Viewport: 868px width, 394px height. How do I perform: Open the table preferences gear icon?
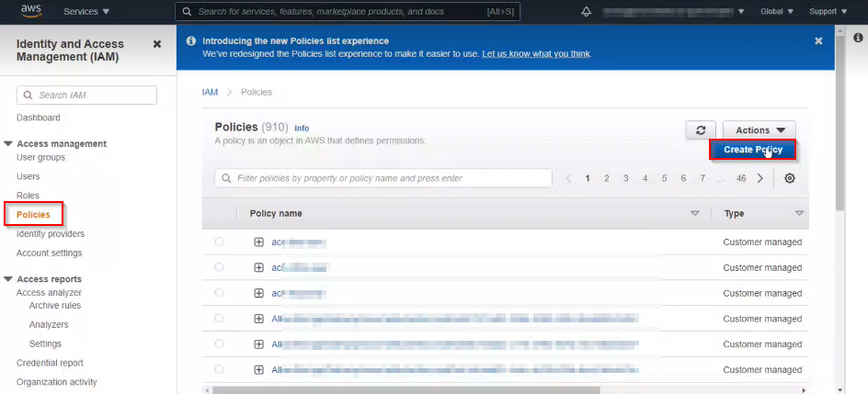pyautogui.click(x=790, y=178)
